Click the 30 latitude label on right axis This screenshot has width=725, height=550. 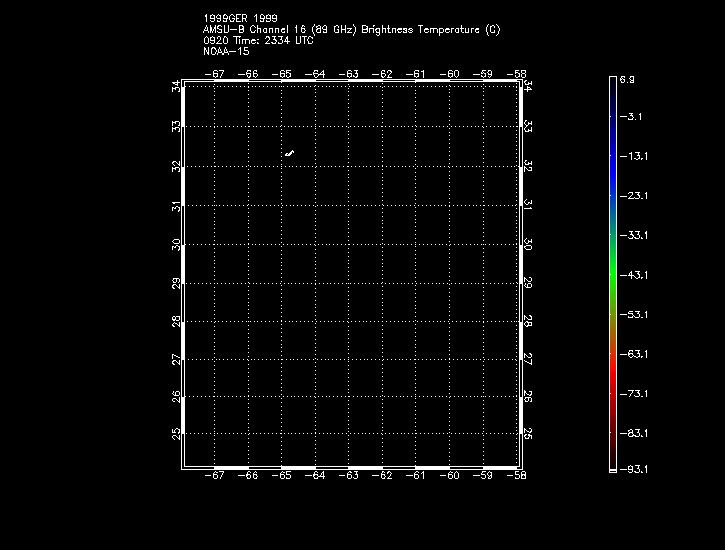tap(528, 244)
